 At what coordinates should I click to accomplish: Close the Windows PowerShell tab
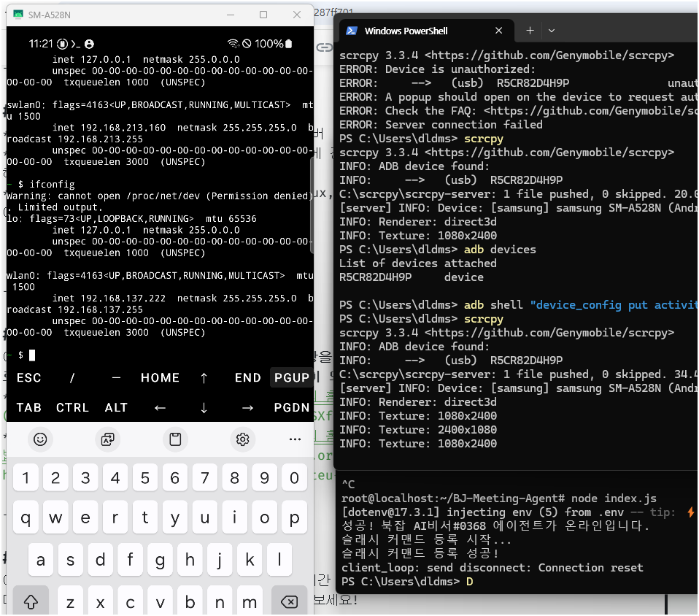(499, 31)
